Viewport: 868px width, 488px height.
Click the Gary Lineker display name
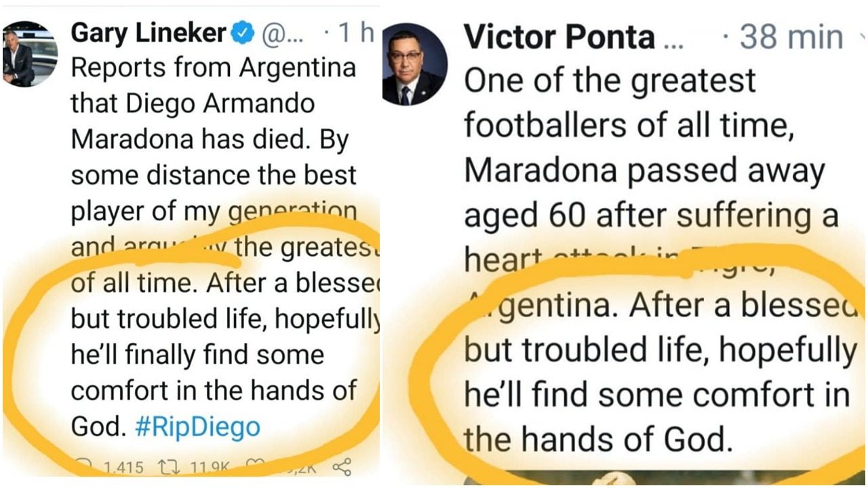click(x=149, y=33)
